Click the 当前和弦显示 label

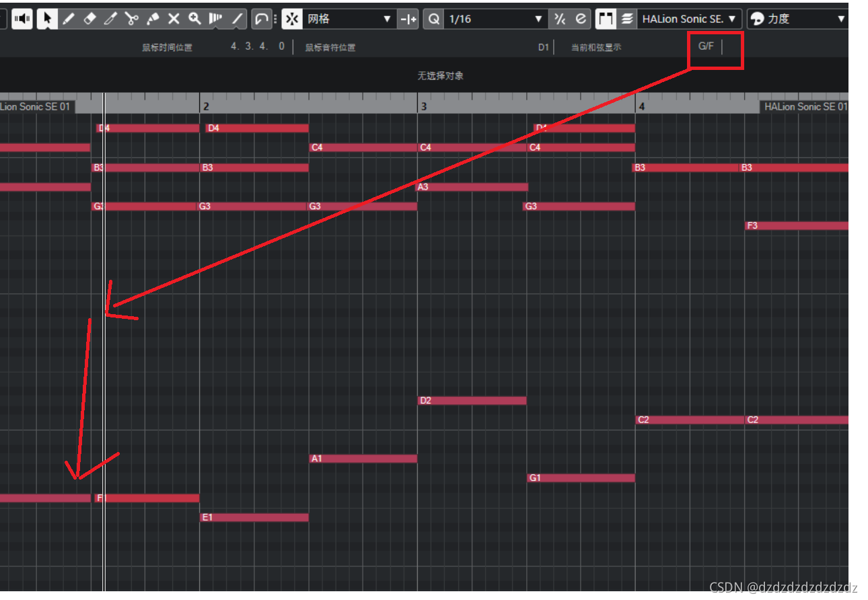point(596,48)
